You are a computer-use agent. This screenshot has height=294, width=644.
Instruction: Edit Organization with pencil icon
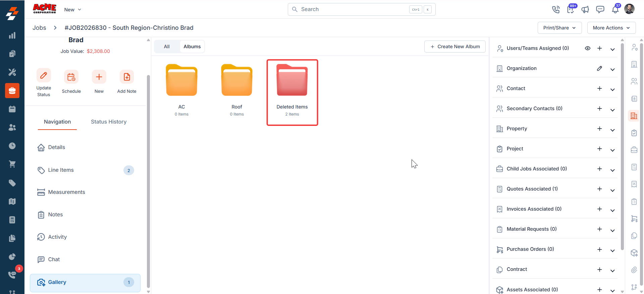click(x=599, y=68)
